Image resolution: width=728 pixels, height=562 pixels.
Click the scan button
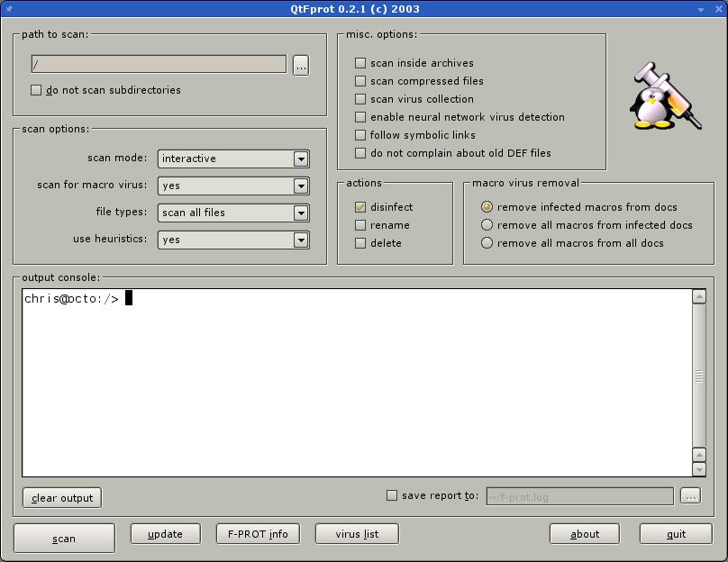pos(64,539)
